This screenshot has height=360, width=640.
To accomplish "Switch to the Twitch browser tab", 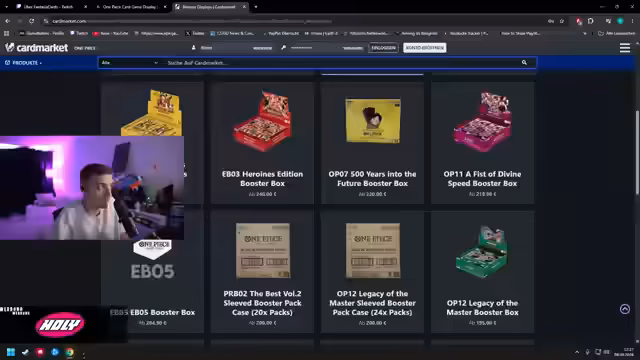I will [x=49, y=7].
